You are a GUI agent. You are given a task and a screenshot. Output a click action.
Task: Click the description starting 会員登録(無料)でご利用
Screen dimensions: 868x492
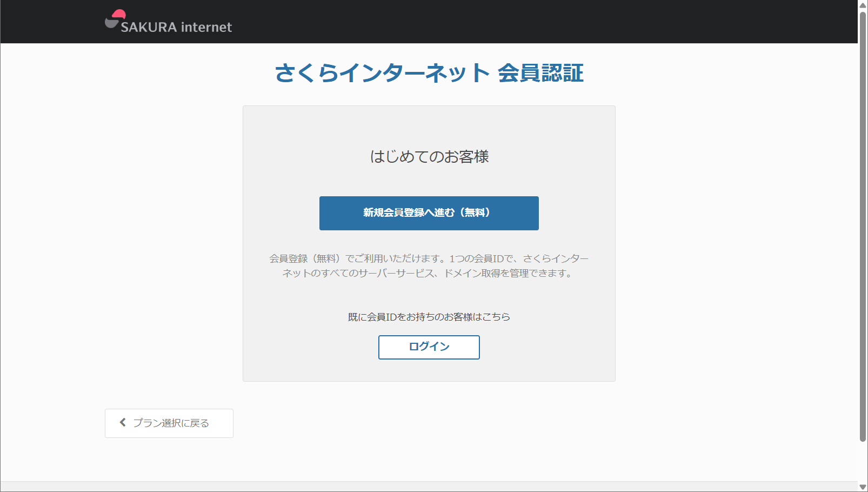point(429,266)
